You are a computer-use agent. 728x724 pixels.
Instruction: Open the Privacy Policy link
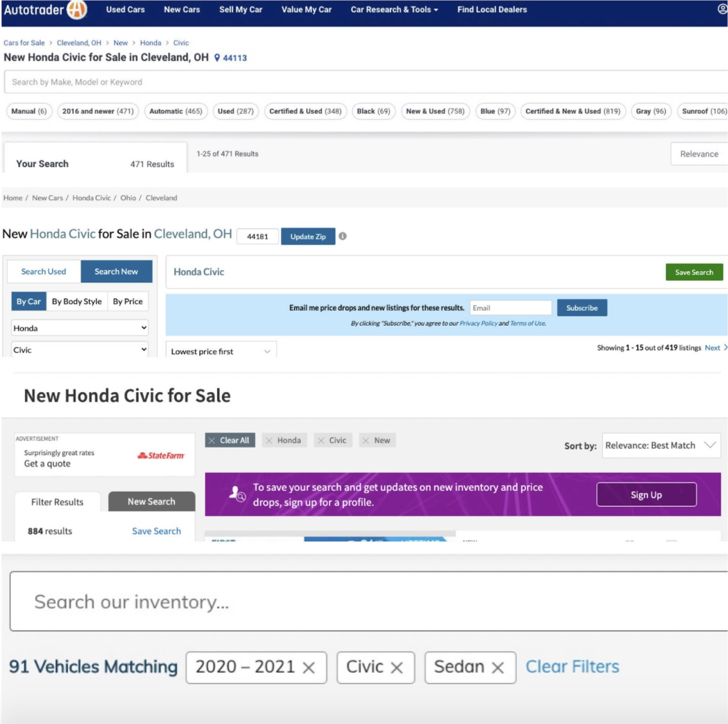pos(478,323)
